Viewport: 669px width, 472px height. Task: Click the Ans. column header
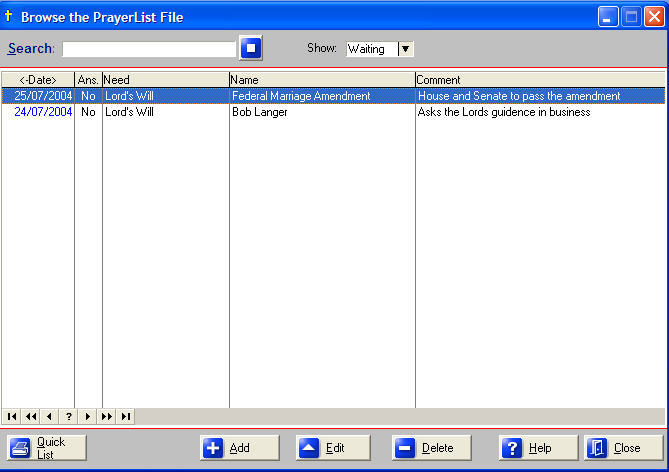(x=88, y=80)
